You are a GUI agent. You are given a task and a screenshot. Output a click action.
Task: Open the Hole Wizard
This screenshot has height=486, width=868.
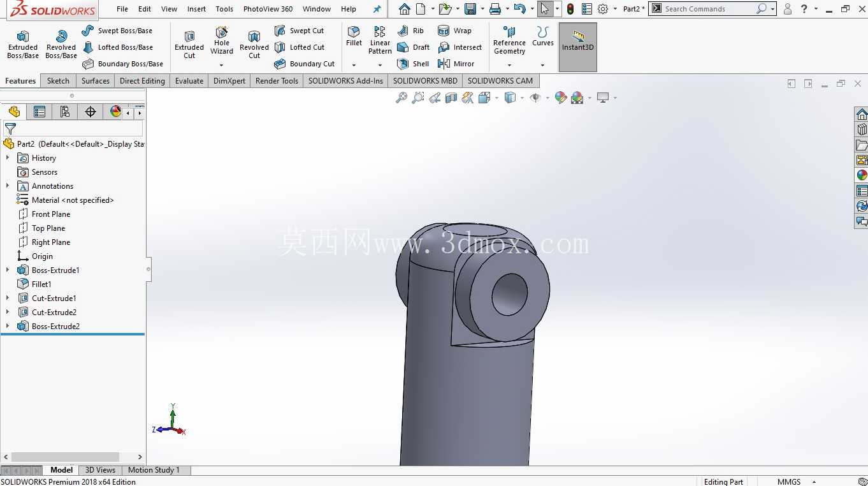pyautogui.click(x=222, y=40)
